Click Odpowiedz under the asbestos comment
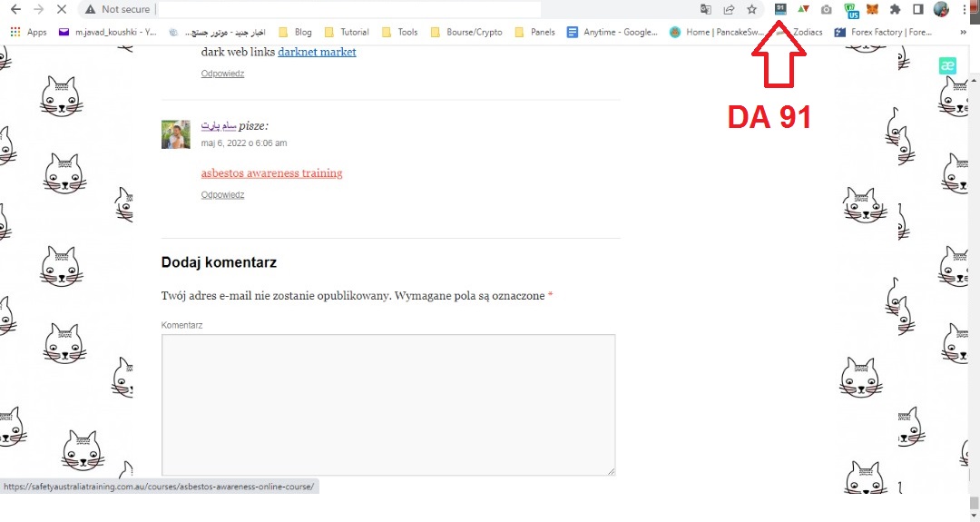This screenshot has height=522, width=980. coord(222,194)
